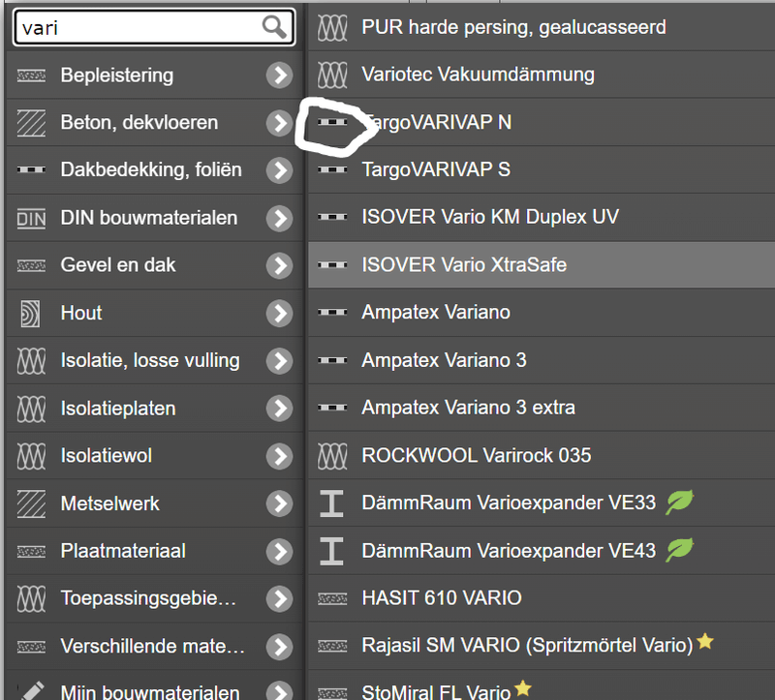Viewport: 775px width, 700px height.
Task: Click the foil icon of ISOVER Vario XtraSafe
Action: [x=332, y=265]
